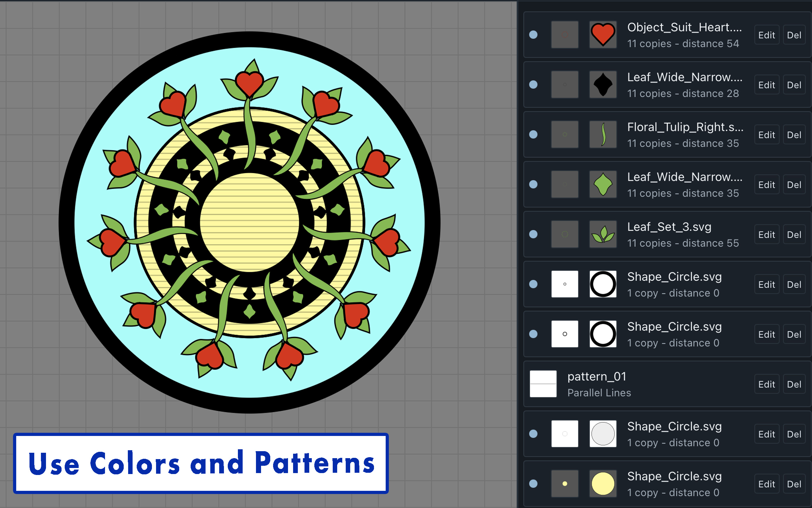Select the Leaf_Set_3.svg three-leaf icon
812x508 pixels.
click(603, 234)
